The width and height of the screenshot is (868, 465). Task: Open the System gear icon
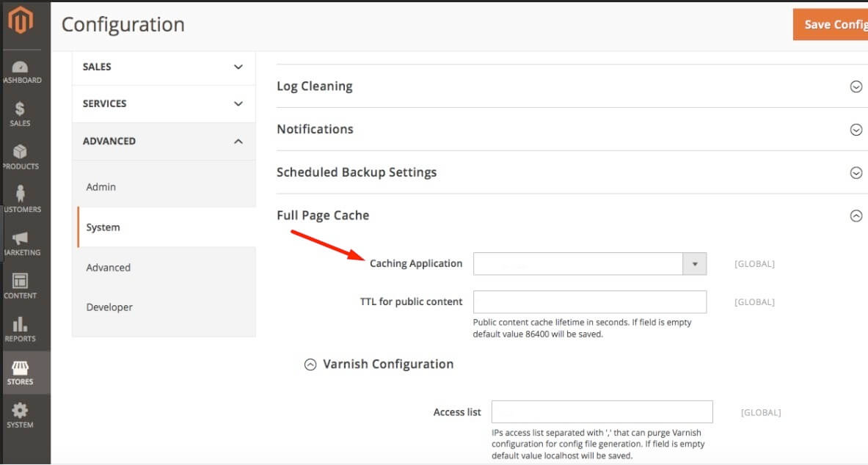tap(20, 410)
